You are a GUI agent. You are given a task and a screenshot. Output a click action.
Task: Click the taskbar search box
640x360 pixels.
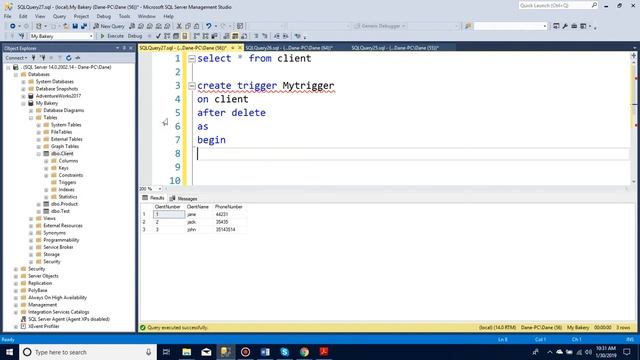click(88, 352)
